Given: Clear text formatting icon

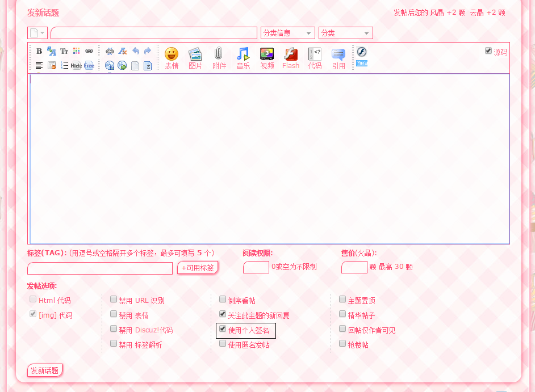Looking at the screenshot, I should click(x=123, y=51).
